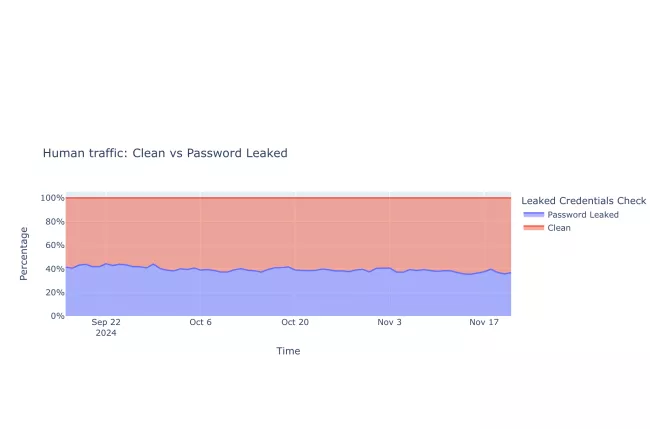The image size is (650, 429).
Task: Select the Oct 20 tick on time axis
Action: pos(295,322)
